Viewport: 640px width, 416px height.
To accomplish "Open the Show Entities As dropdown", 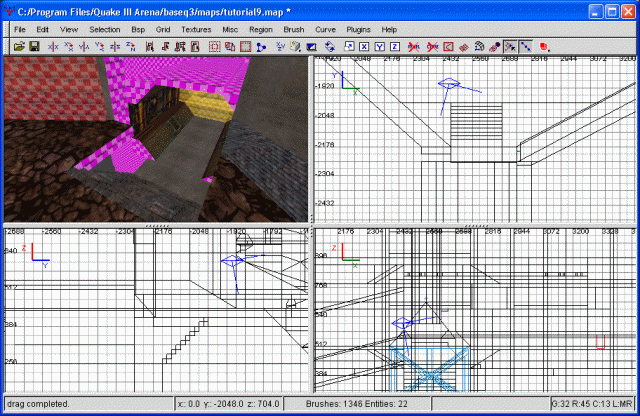I will coord(544,47).
